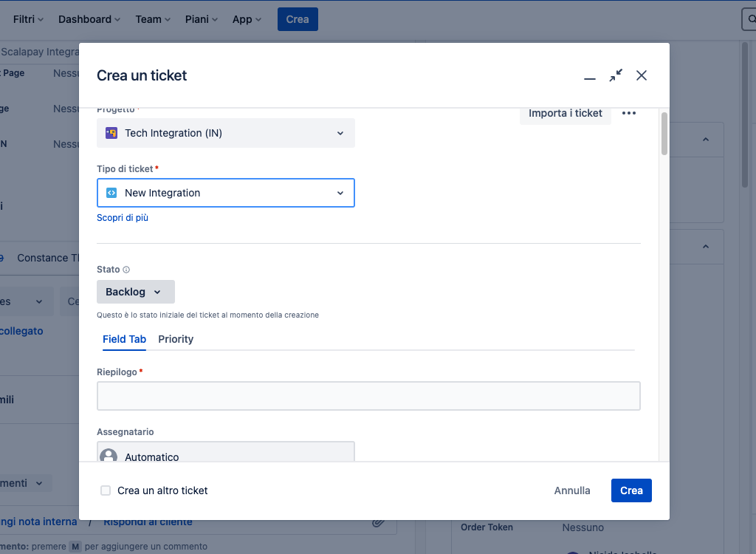Click the Riepilogo input field
Screen dimensions: 756x554
click(368, 396)
